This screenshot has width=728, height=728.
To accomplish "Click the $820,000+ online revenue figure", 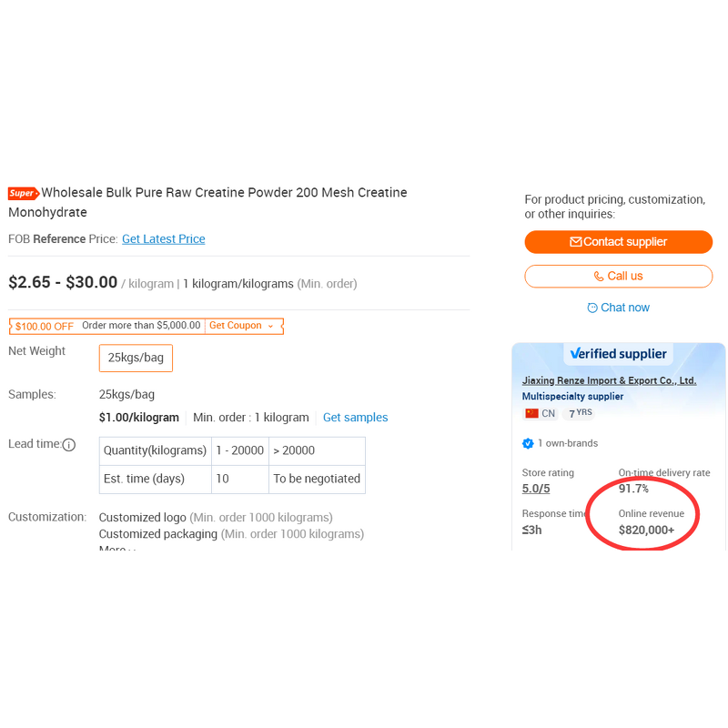I will point(646,530).
